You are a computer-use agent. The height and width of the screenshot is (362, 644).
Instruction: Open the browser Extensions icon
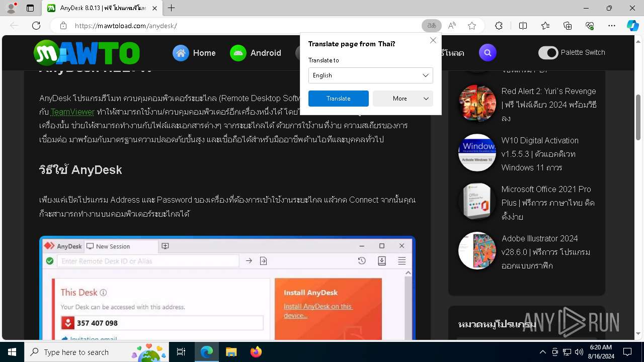coord(499,26)
